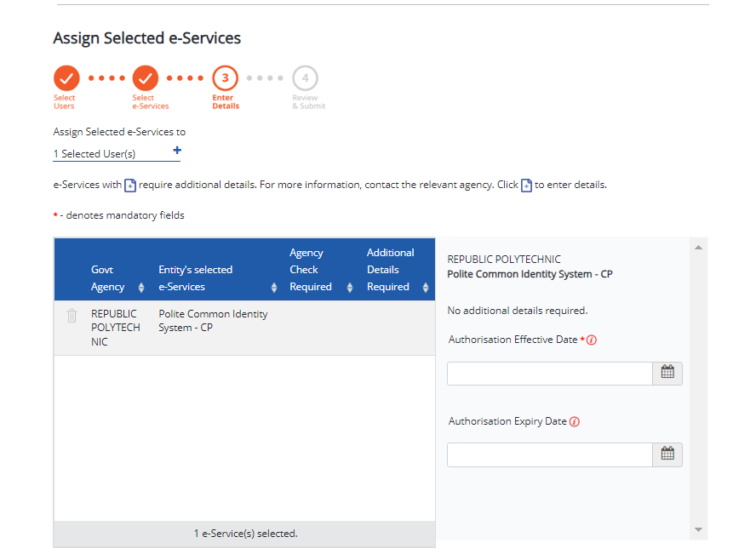Click the plus icon next to Selected User(s)
This screenshot has height=560, width=733.
tap(177, 151)
